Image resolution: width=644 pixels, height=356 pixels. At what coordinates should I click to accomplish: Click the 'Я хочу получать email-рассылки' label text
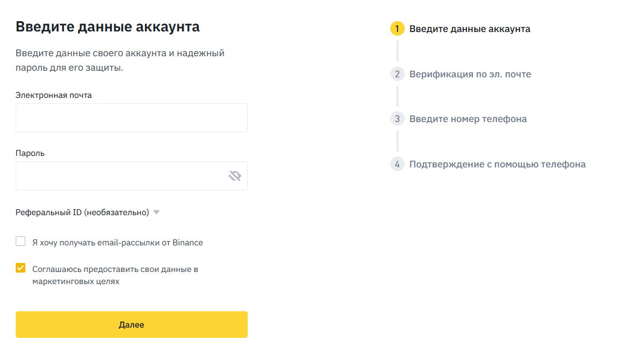[x=117, y=242]
